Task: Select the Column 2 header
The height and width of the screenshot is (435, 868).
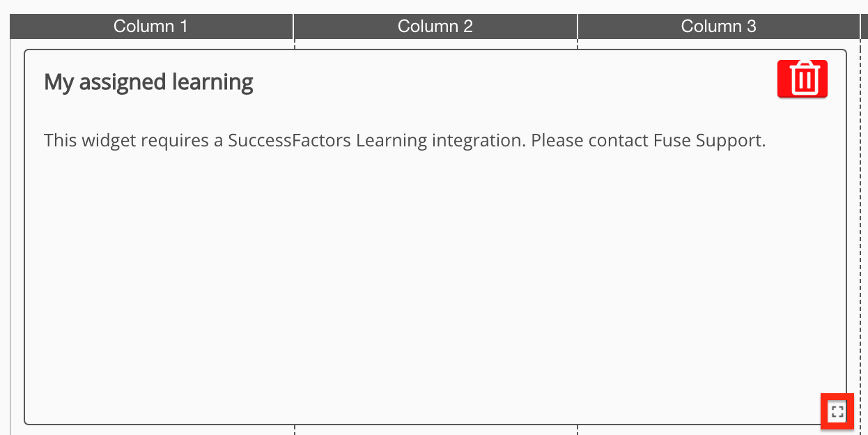Action: tap(435, 26)
